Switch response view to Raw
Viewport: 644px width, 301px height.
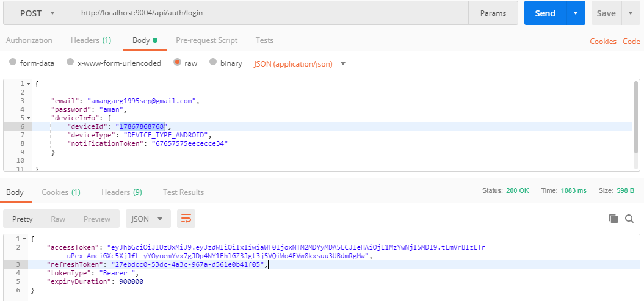click(58, 219)
